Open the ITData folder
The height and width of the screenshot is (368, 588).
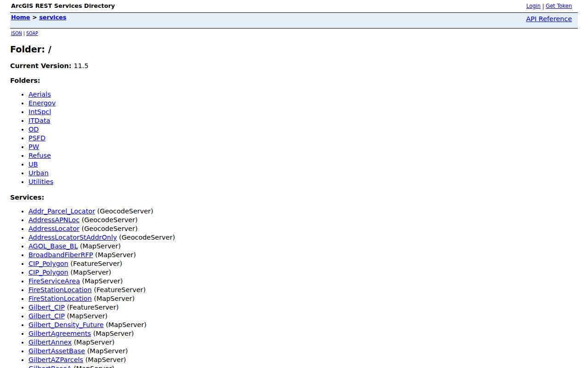(x=39, y=121)
